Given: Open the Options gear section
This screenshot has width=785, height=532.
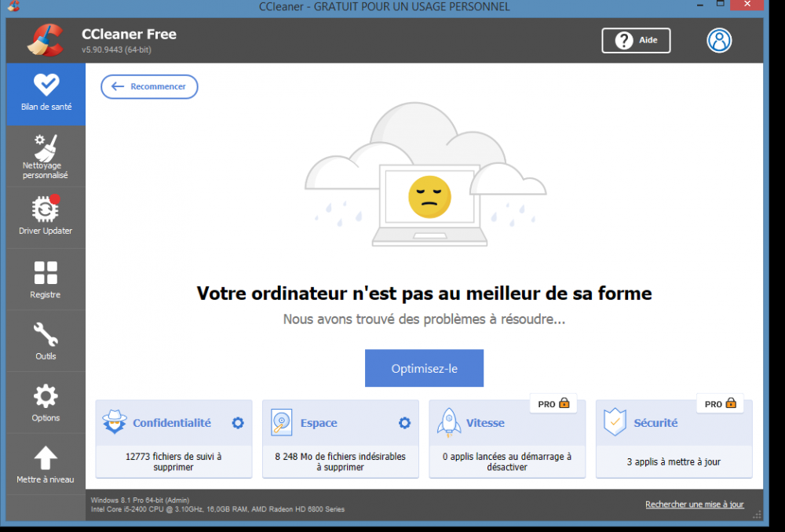Looking at the screenshot, I should (46, 403).
